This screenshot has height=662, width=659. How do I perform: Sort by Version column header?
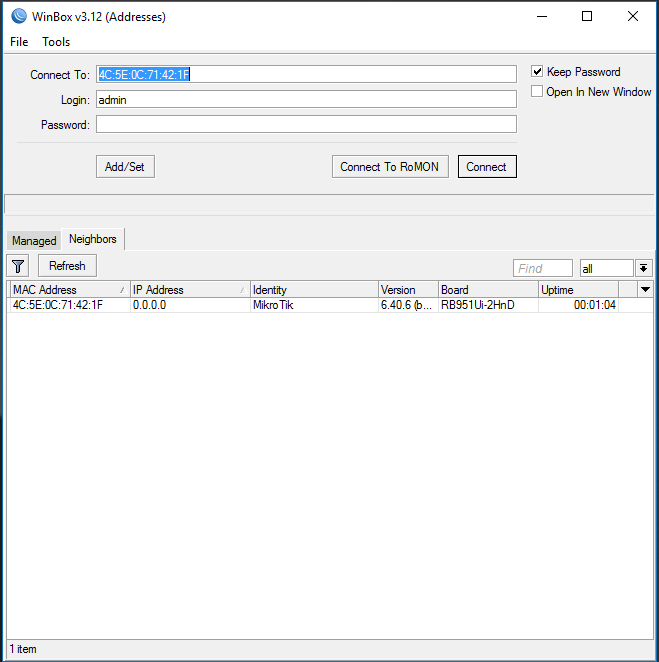click(x=408, y=290)
